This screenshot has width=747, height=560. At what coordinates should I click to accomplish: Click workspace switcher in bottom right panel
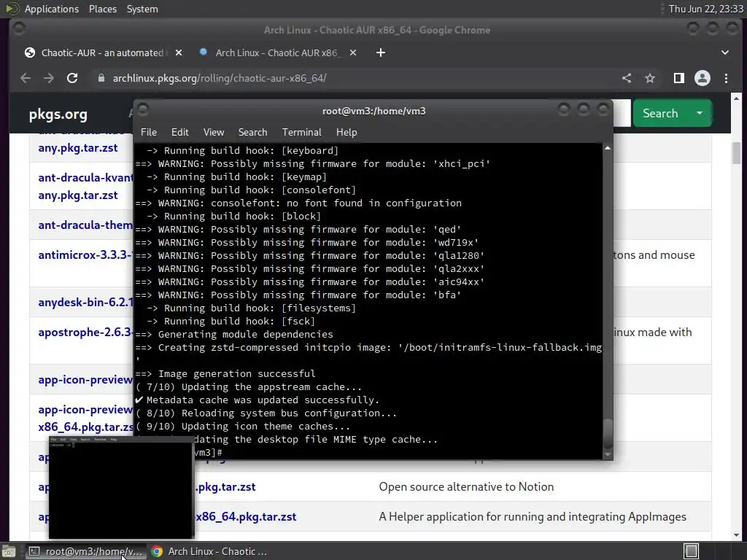(x=692, y=551)
